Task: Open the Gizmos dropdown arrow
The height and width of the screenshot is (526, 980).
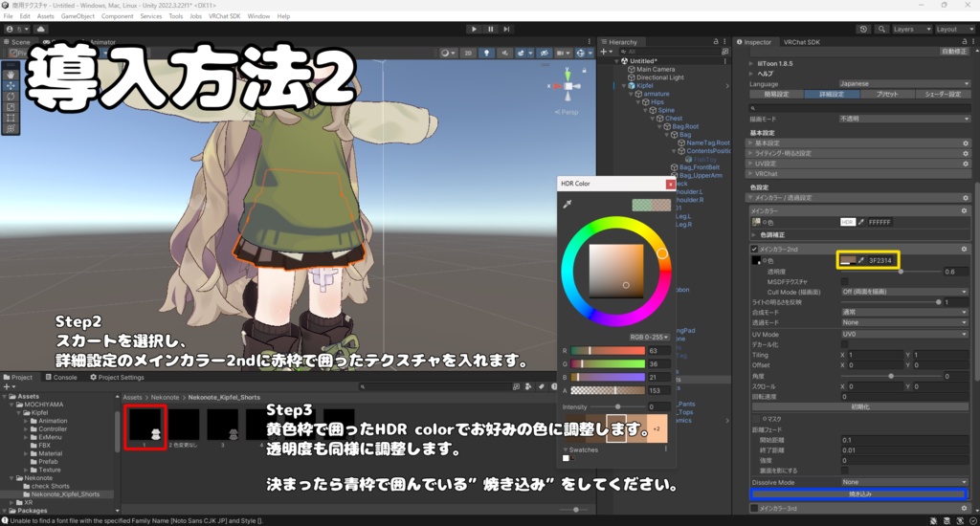Action: [590, 54]
